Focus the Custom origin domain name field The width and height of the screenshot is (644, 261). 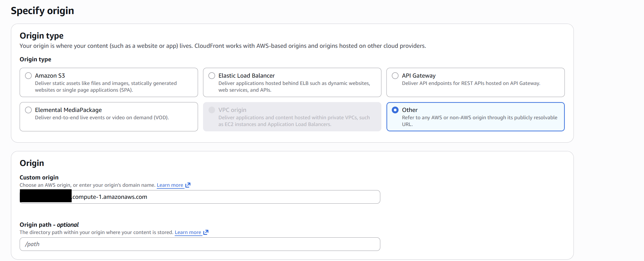(x=200, y=197)
